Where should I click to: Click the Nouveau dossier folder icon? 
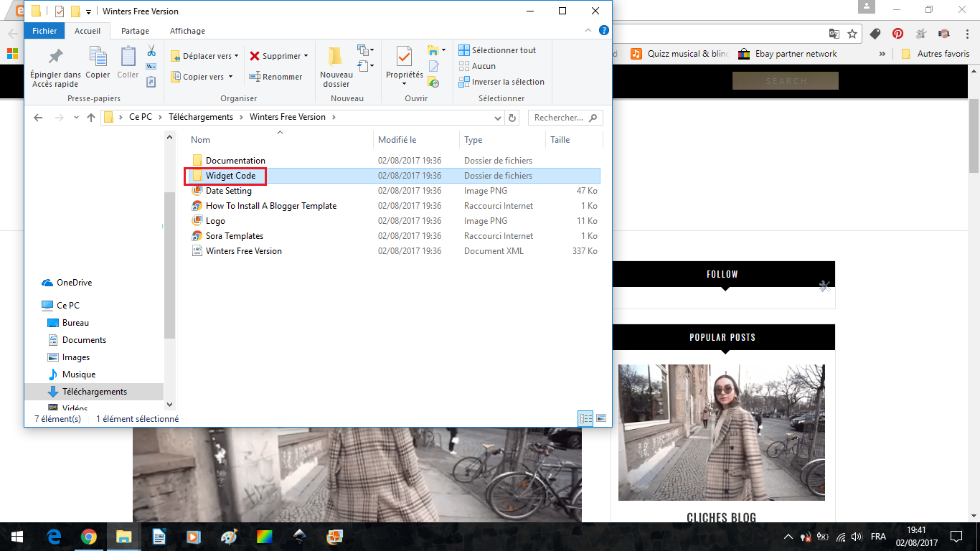click(336, 57)
